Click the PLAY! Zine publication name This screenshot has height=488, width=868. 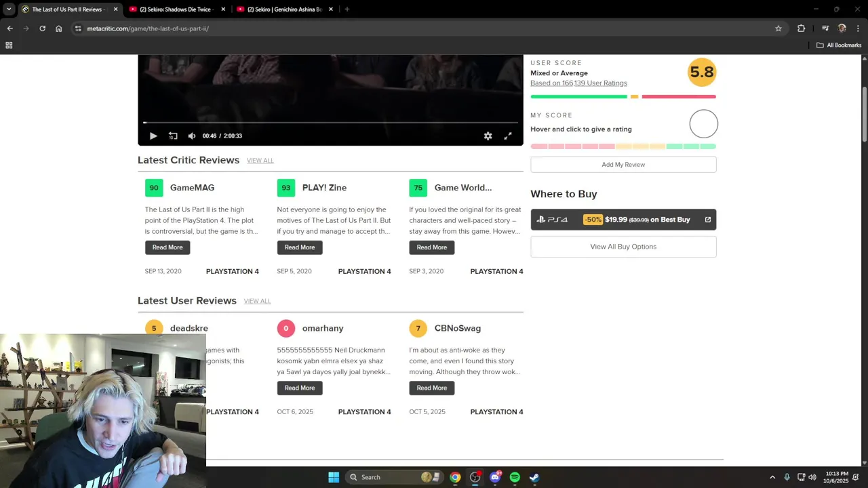click(324, 188)
